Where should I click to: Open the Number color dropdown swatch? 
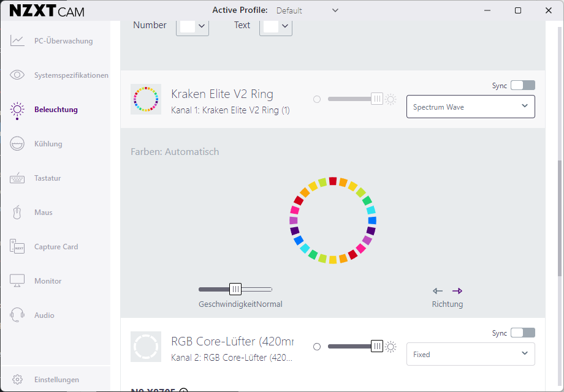192,26
